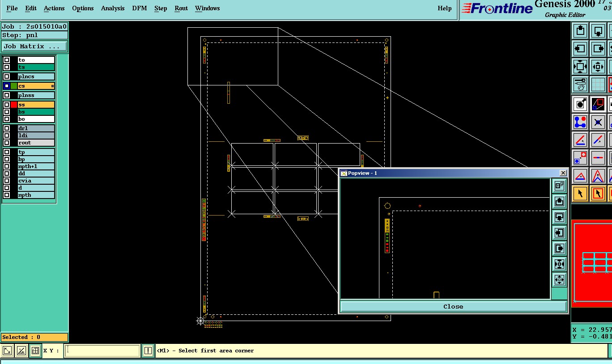Select the horizontal red-blue line tool
Image resolution: width=612 pixels, height=364 pixels.
pos(598,158)
